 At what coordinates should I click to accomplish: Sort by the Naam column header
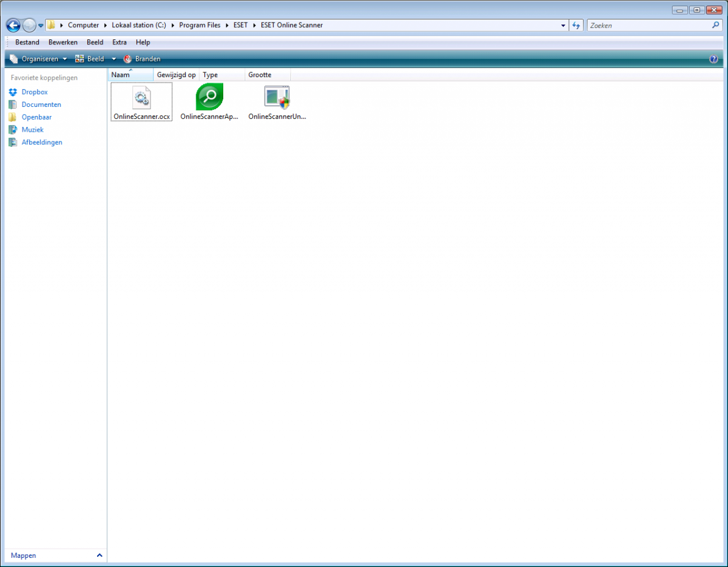130,75
